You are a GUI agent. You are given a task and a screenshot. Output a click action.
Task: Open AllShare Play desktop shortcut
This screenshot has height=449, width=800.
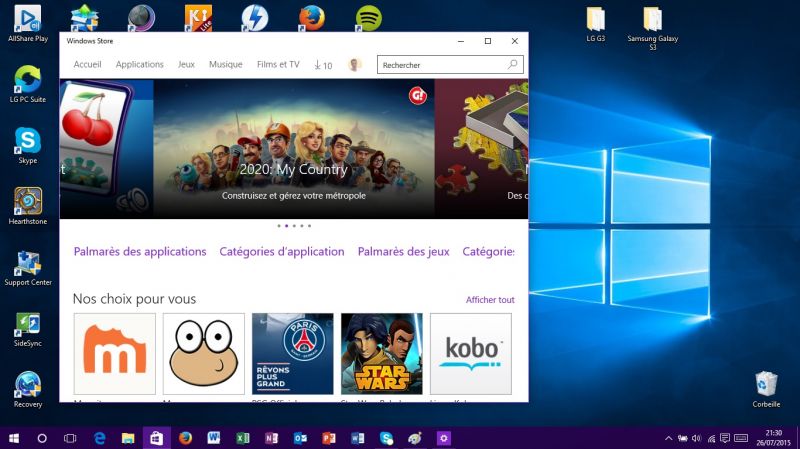tap(28, 23)
